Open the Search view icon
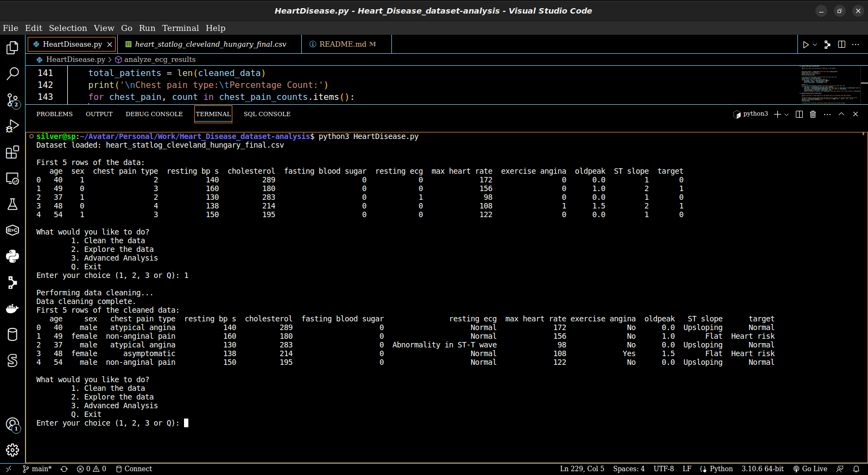The image size is (868, 475). point(12,74)
